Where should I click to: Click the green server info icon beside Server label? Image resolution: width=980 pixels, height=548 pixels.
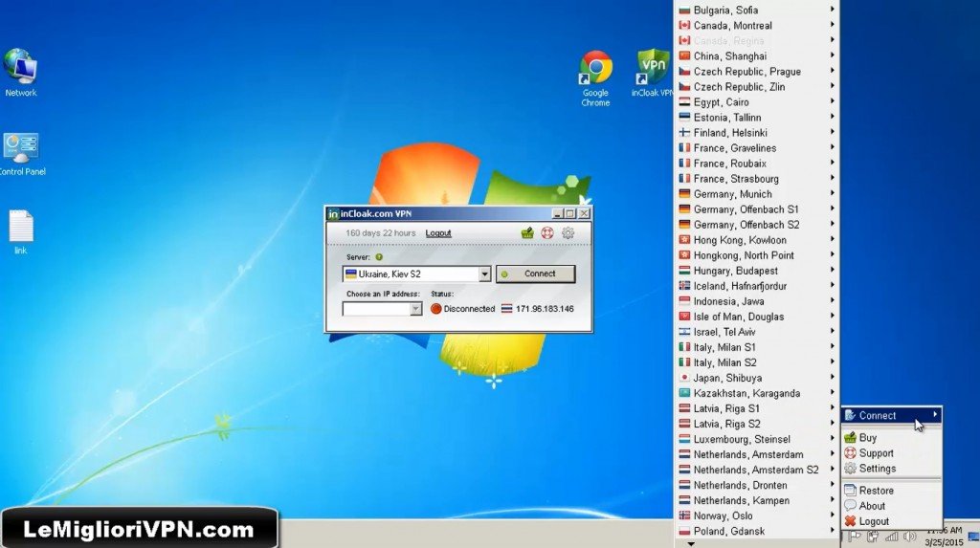(x=379, y=257)
